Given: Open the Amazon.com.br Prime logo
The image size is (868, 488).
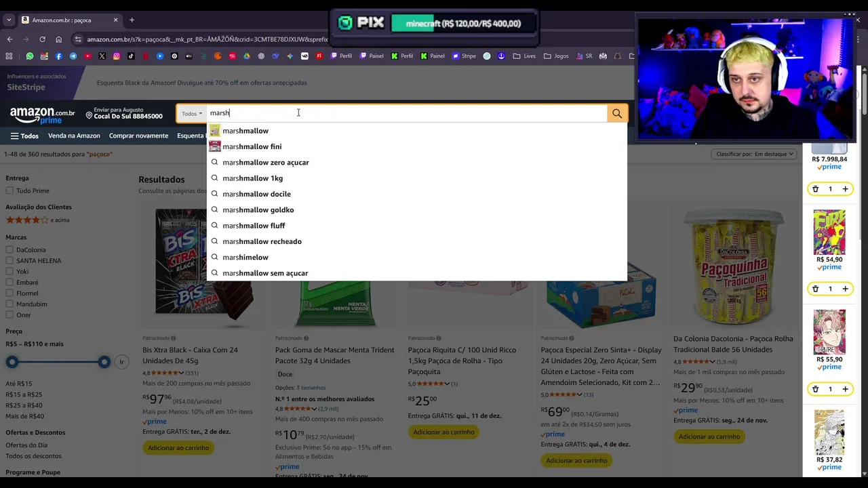Looking at the screenshot, I should pyautogui.click(x=42, y=115).
